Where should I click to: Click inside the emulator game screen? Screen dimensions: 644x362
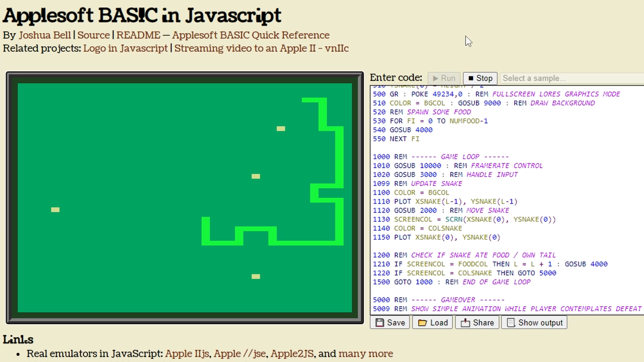(x=185, y=198)
